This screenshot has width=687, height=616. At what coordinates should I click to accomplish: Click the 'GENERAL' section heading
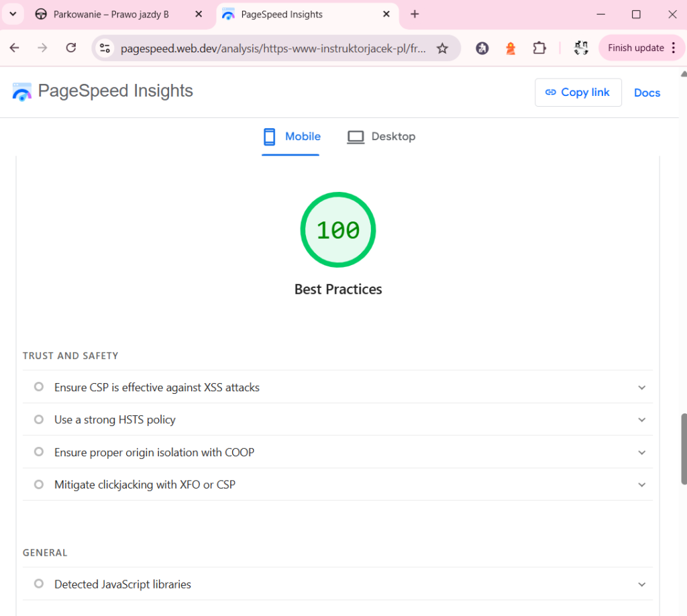pyautogui.click(x=45, y=553)
